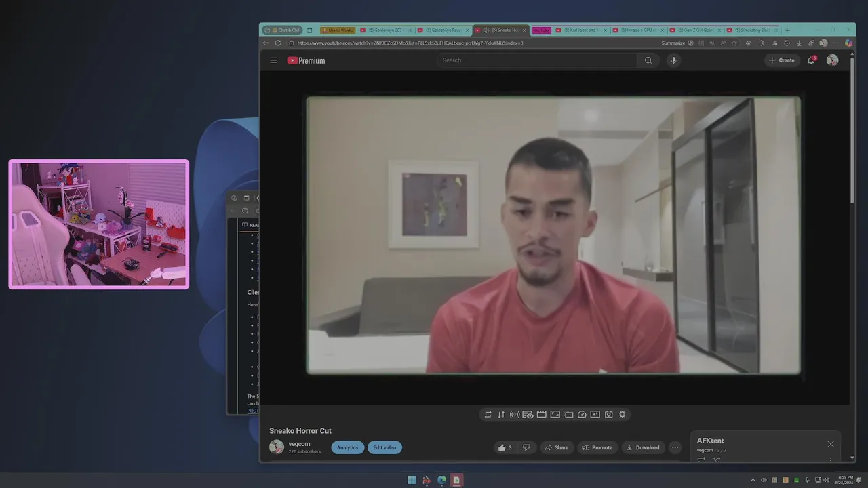This screenshot has height=488, width=868.
Task: Run search with the magnifier button
Action: tap(648, 60)
